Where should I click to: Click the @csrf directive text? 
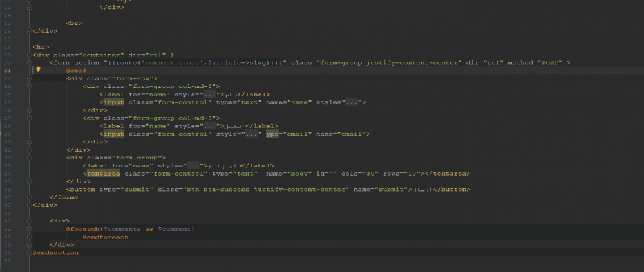point(77,71)
